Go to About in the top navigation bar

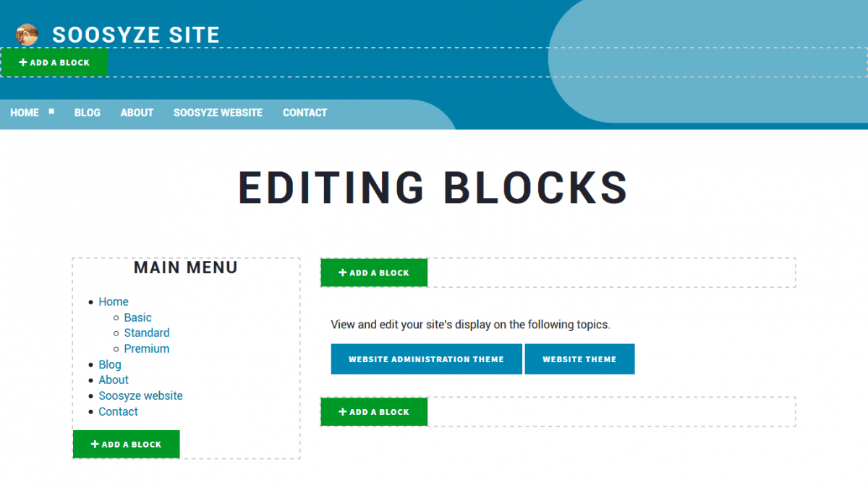click(x=137, y=113)
